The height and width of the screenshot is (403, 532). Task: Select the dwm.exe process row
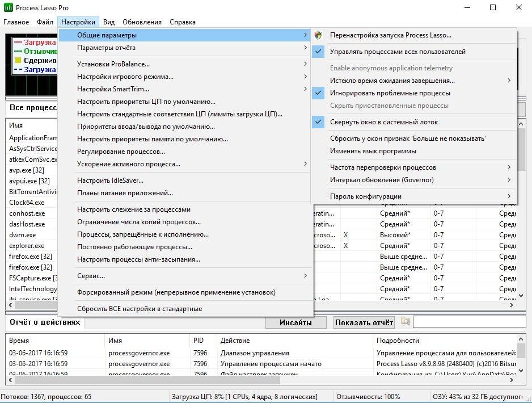[x=32, y=234]
